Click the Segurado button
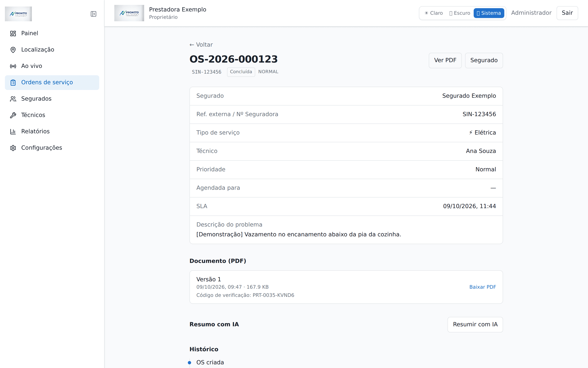 tap(484, 60)
